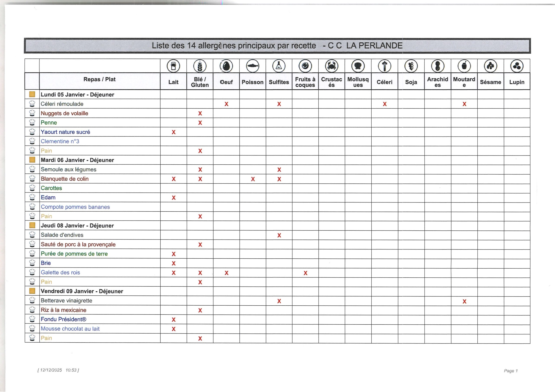Screen dimensions: 555x392
Task: Click the crab icon above Crustacés
Action: (332, 66)
